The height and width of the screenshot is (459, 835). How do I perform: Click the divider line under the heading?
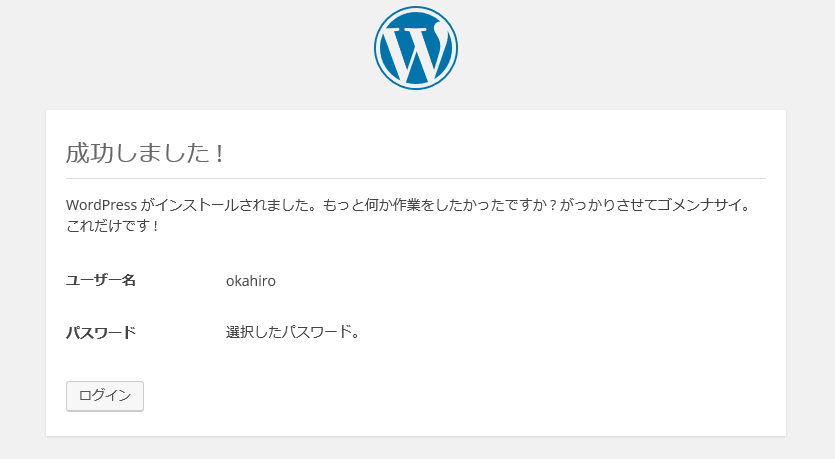415,178
